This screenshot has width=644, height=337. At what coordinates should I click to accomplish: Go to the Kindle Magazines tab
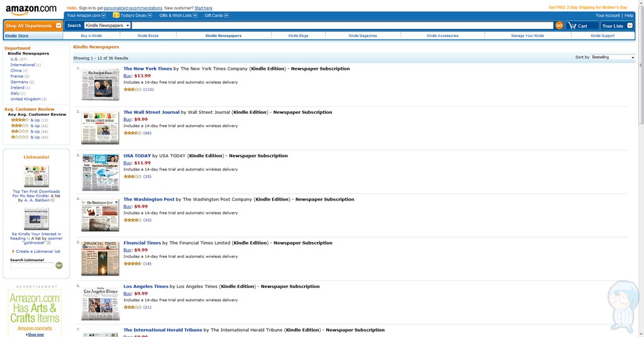click(x=363, y=36)
